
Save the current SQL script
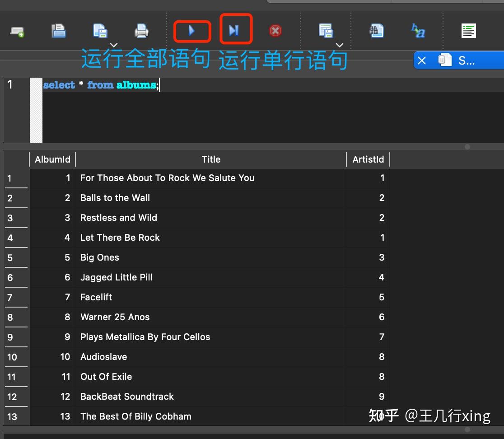pos(100,31)
